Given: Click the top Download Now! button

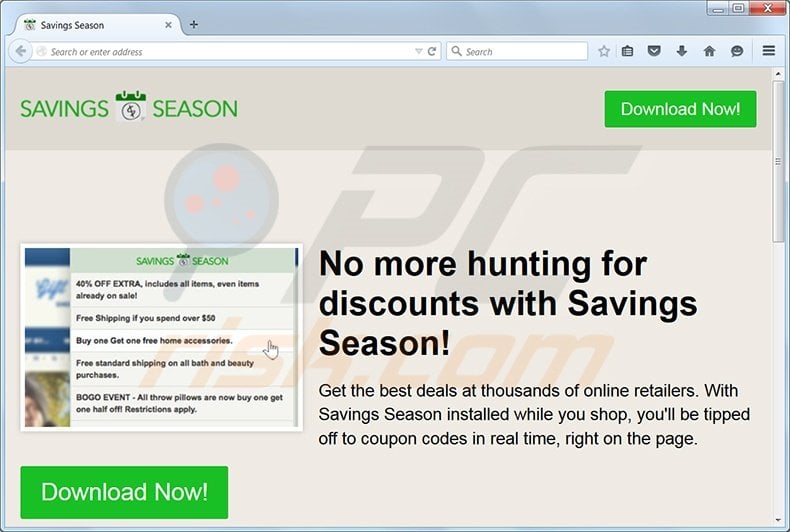Looking at the screenshot, I should [680, 109].
